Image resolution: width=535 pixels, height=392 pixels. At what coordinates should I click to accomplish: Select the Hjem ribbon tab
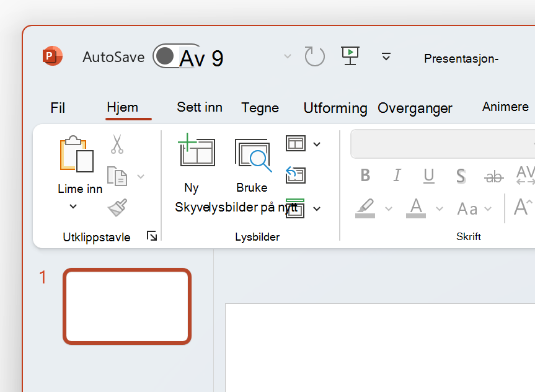click(123, 107)
